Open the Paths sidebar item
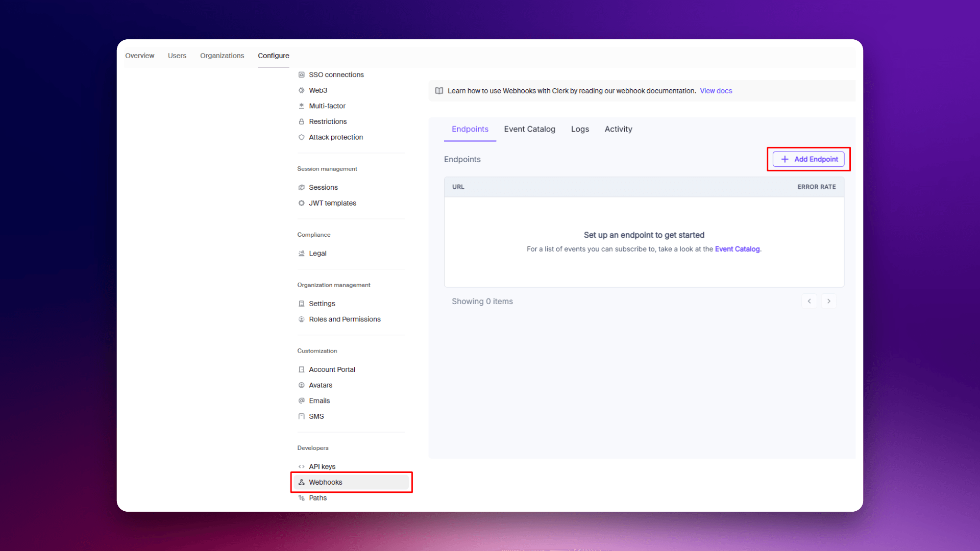 point(317,498)
